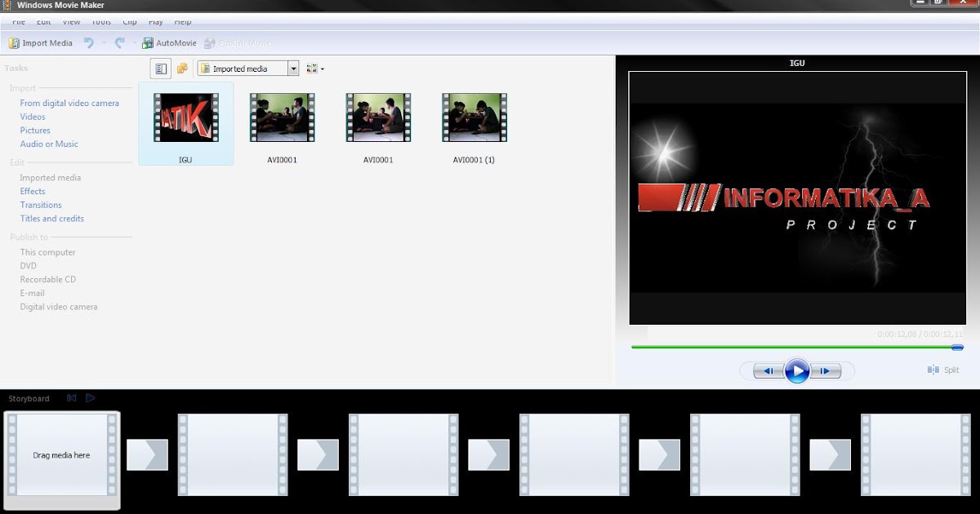Click the Import Media toolbar button
This screenshot has height=514, width=980.
41,43
